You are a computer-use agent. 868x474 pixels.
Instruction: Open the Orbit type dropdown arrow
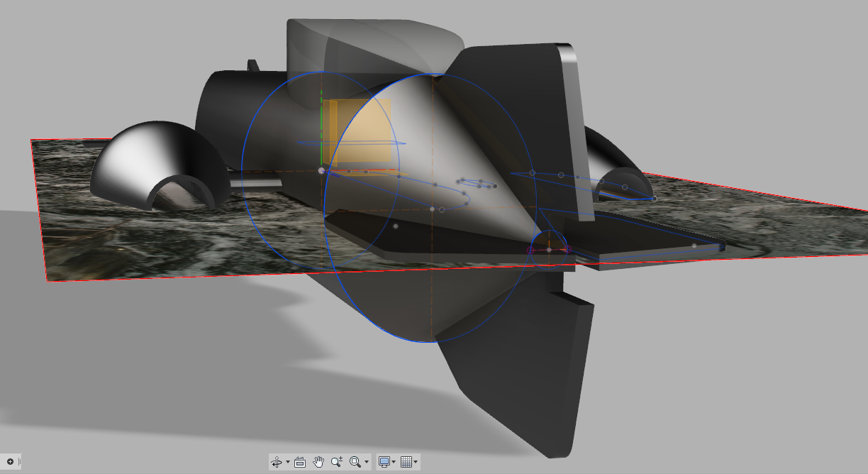(x=287, y=462)
